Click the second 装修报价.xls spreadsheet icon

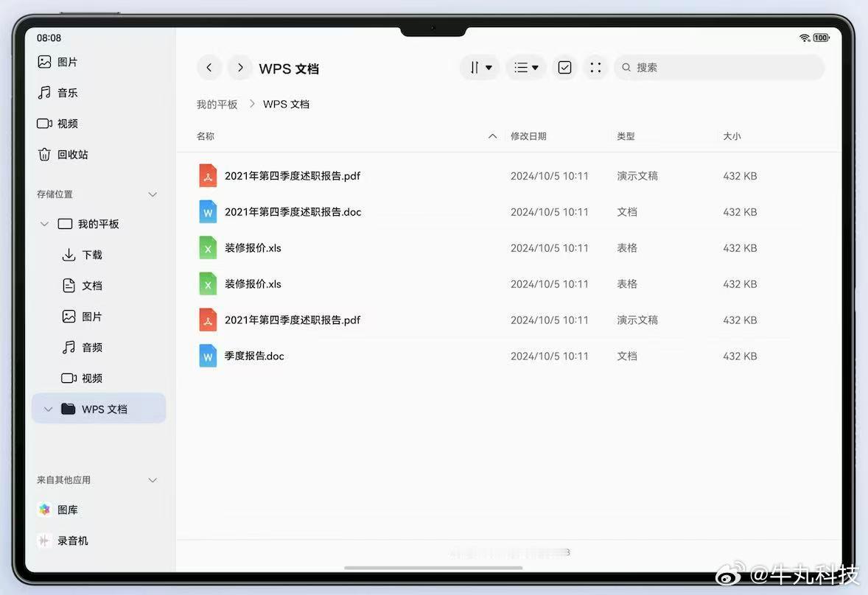pos(208,284)
